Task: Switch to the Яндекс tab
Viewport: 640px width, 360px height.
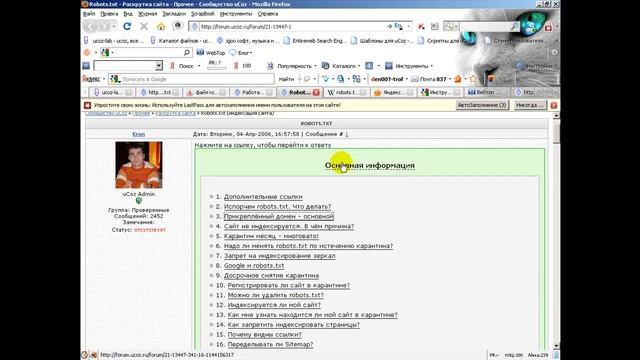Action: 394,93
